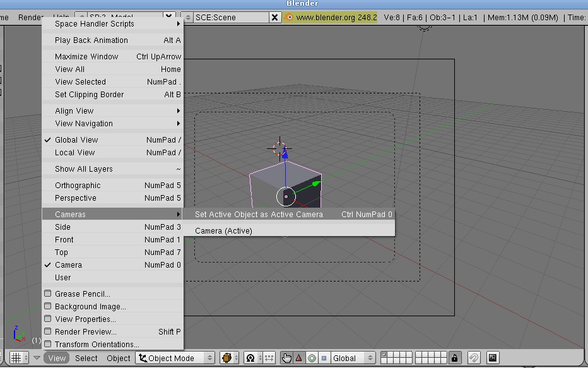Choose Set Active Object as Active Camera
588x368 pixels.
pos(289,214)
